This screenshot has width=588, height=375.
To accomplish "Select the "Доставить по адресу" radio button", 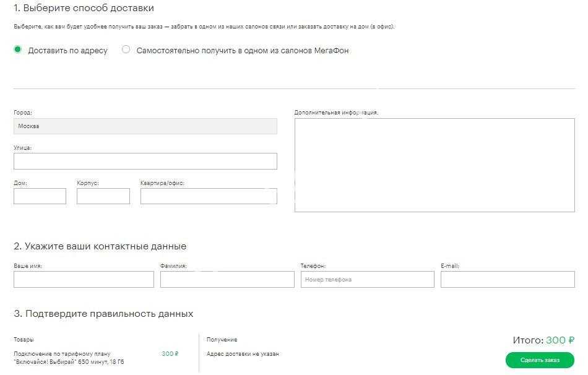I will point(18,50).
